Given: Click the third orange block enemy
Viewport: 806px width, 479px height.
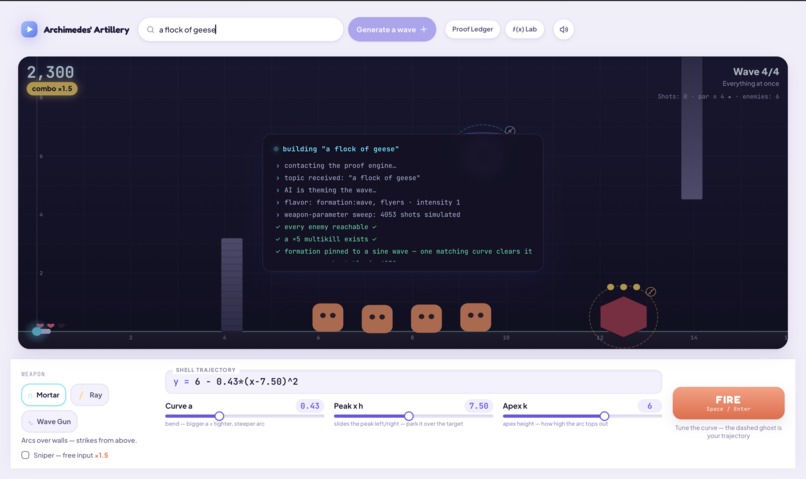Looking at the screenshot, I should point(426,318).
